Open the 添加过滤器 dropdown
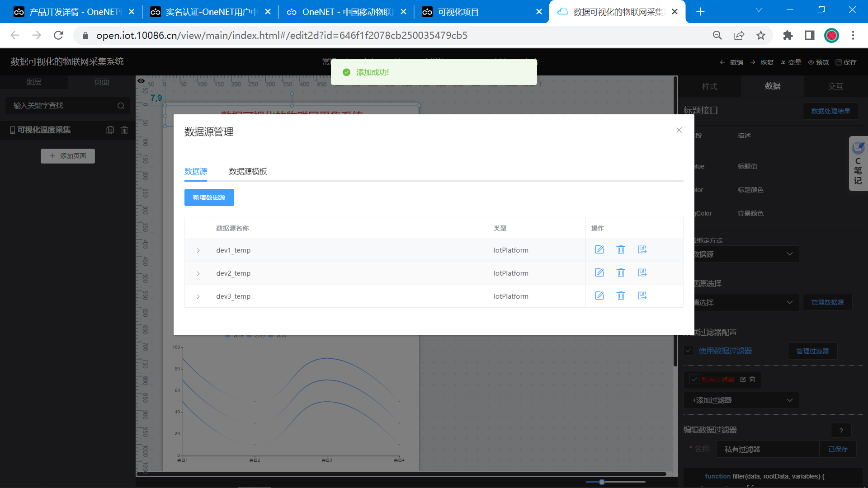 (741, 400)
